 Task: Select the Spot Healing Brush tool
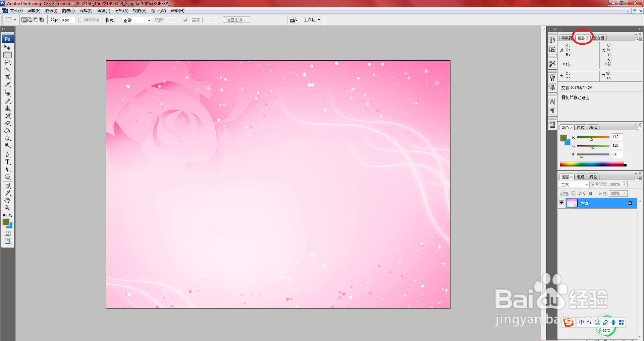[x=7, y=93]
